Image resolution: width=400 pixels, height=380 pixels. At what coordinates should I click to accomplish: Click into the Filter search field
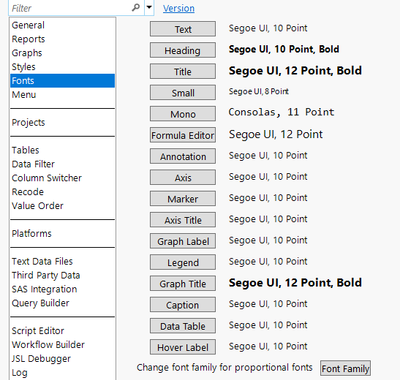[x=70, y=8]
